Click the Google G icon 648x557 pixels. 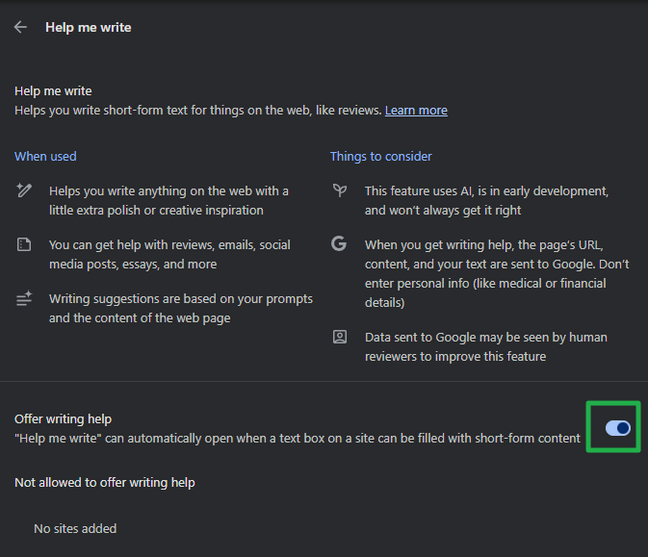point(340,244)
